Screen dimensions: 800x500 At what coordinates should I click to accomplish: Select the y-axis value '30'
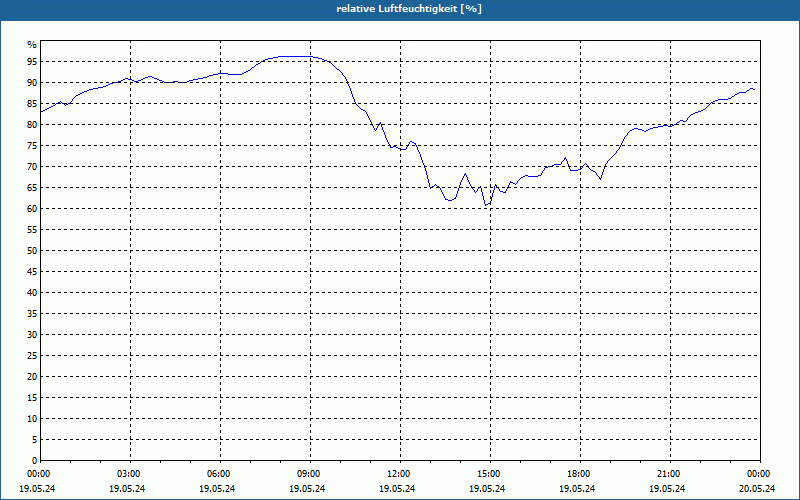coord(32,335)
